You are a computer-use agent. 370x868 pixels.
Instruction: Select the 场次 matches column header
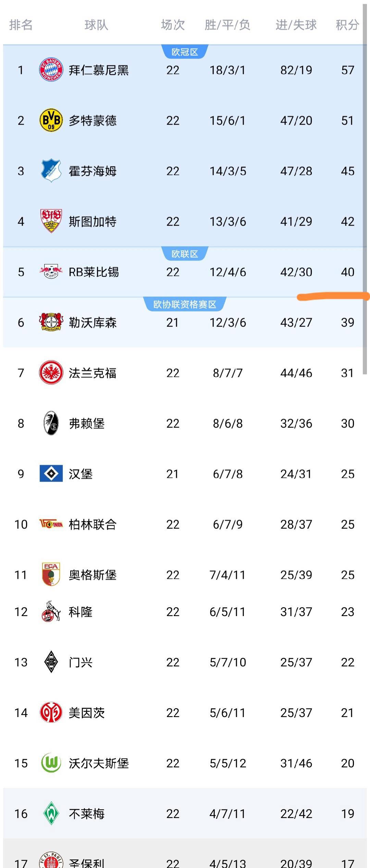click(x=173, y=25)
